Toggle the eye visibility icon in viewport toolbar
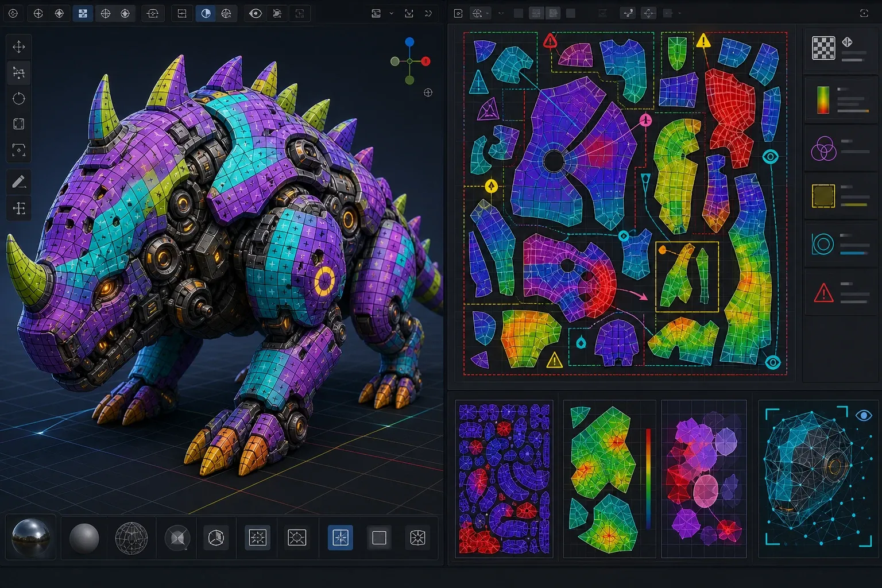The image size is (882, 588). click(256, 13)
